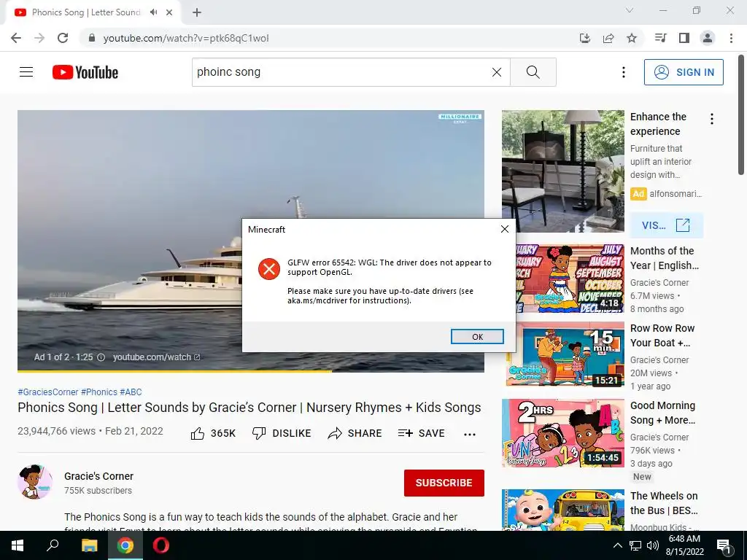Open the Chrome three-dot menu
Viewport: 747px width, 560px height.
[x=731, y=38]
